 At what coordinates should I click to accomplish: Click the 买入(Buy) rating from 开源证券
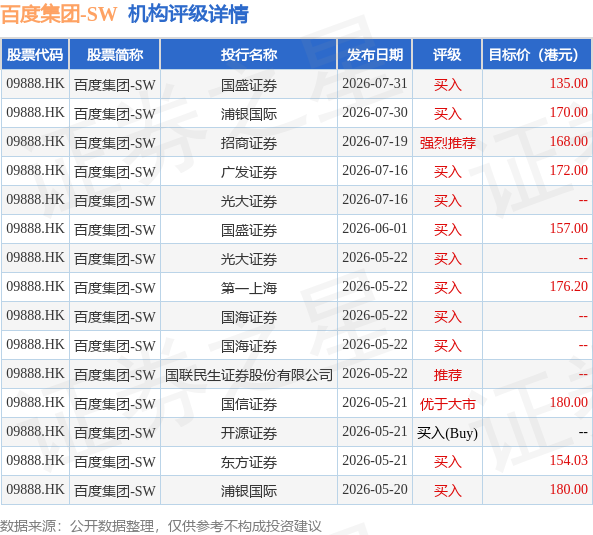point(447,433)
